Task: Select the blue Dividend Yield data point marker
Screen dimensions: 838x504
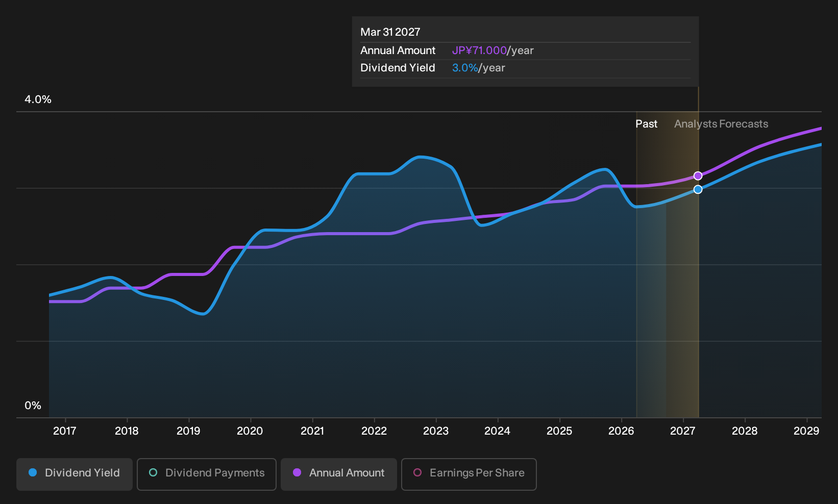Action: click(x=698, y=189)
